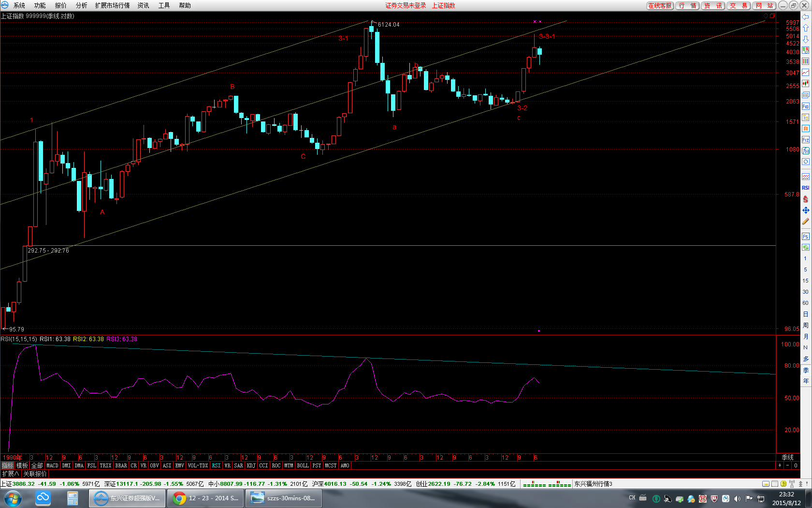
Task: Click the up arrow icon in right sidebar
Action: point(806,28)
